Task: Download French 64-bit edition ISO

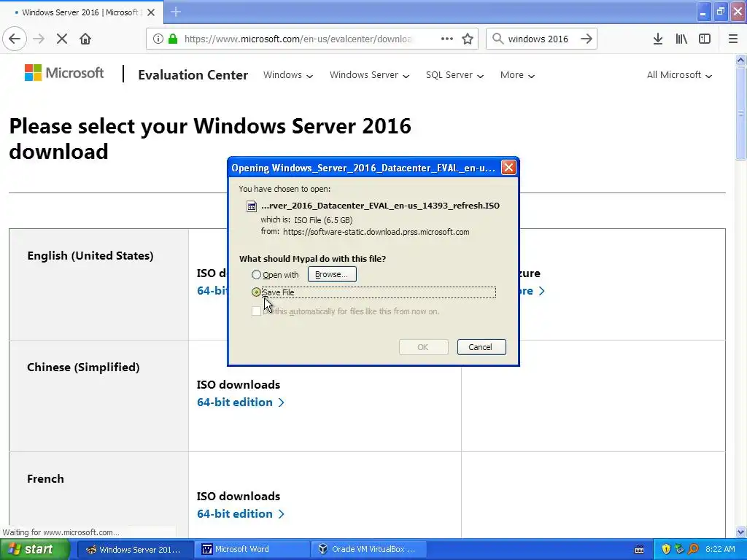Action: pyautogui.click(x=240, y=514)
